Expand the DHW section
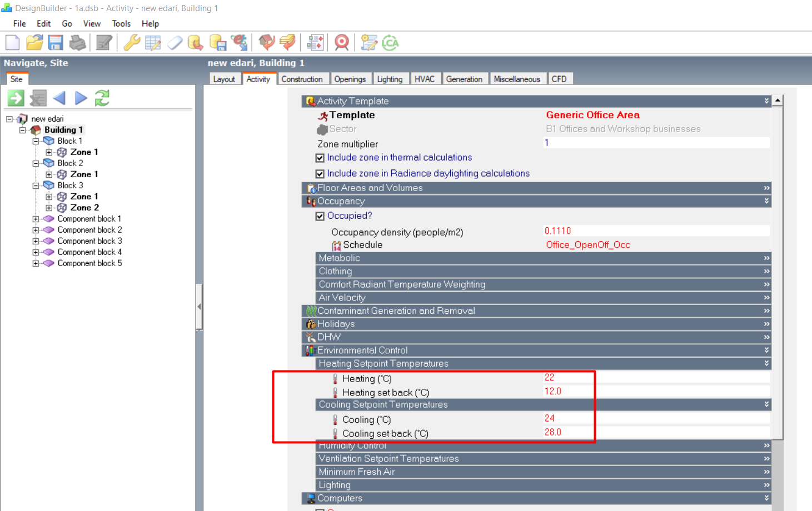 (x=536, y=337)
